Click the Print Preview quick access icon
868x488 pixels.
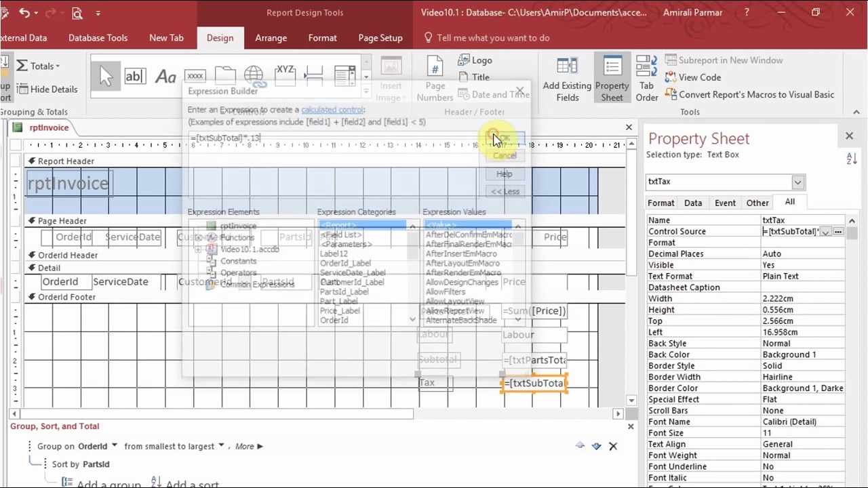pyautogui.click(x=77, y=12)
